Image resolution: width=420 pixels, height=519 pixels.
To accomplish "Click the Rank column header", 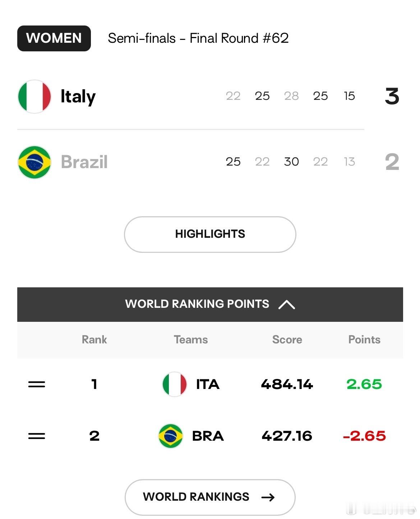I will [94, 339].
